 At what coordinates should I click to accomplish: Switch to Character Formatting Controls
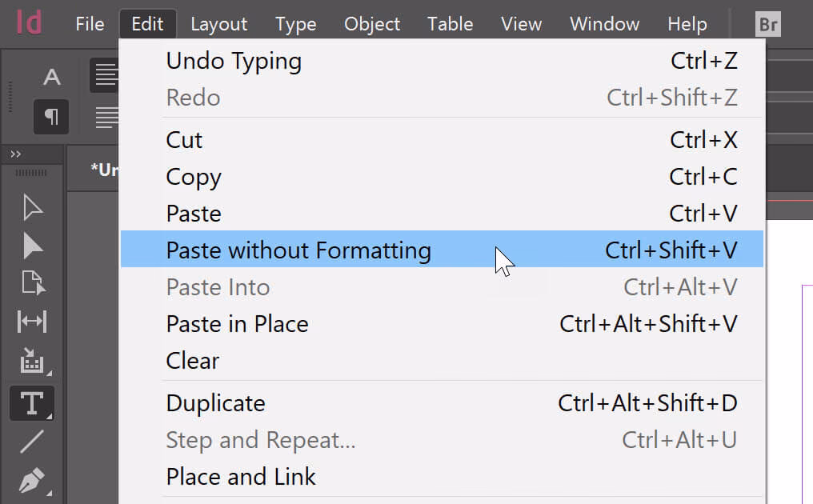point(51,77)
